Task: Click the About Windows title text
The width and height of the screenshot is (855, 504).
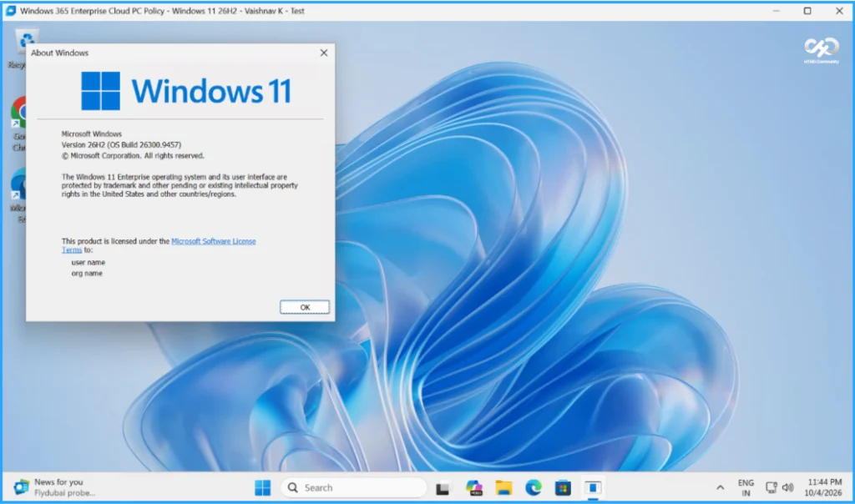Action: 59,53
